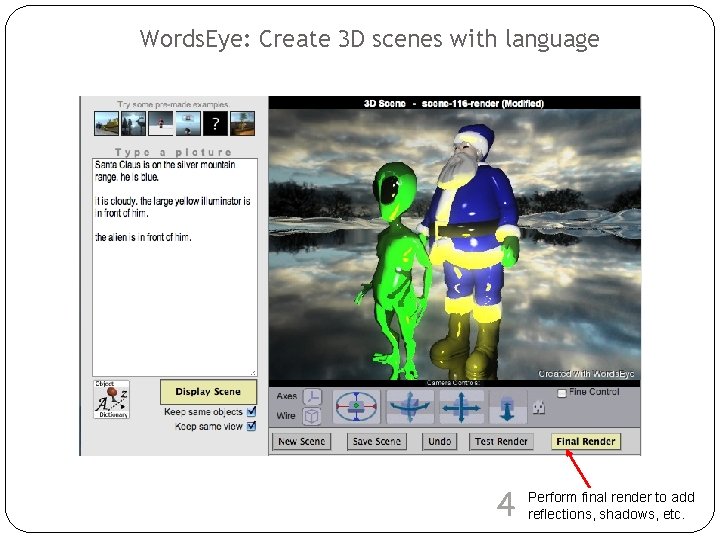
Task: Open the Object Dictionary icon
Action: [x=112, y=399]
